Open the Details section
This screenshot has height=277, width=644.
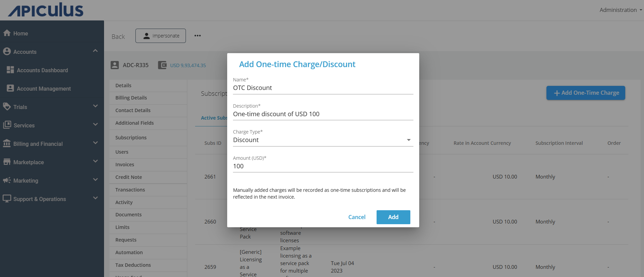tap(148, 86)
